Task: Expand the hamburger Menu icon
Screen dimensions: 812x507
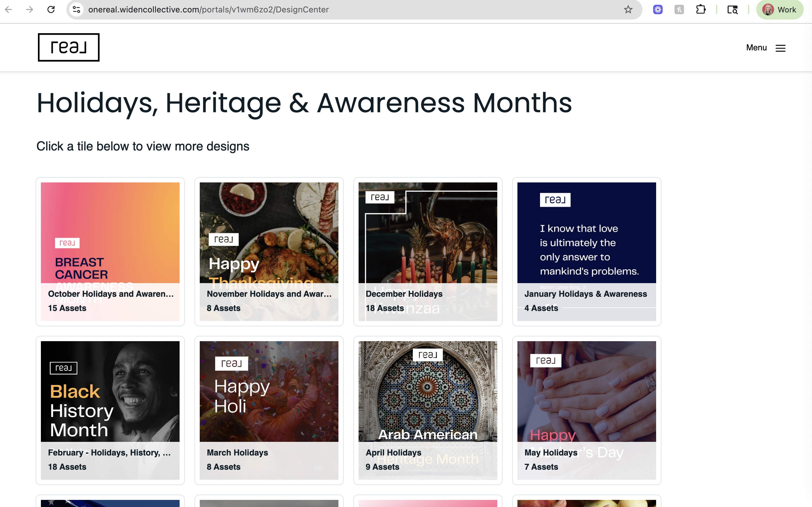Action: 781,48
